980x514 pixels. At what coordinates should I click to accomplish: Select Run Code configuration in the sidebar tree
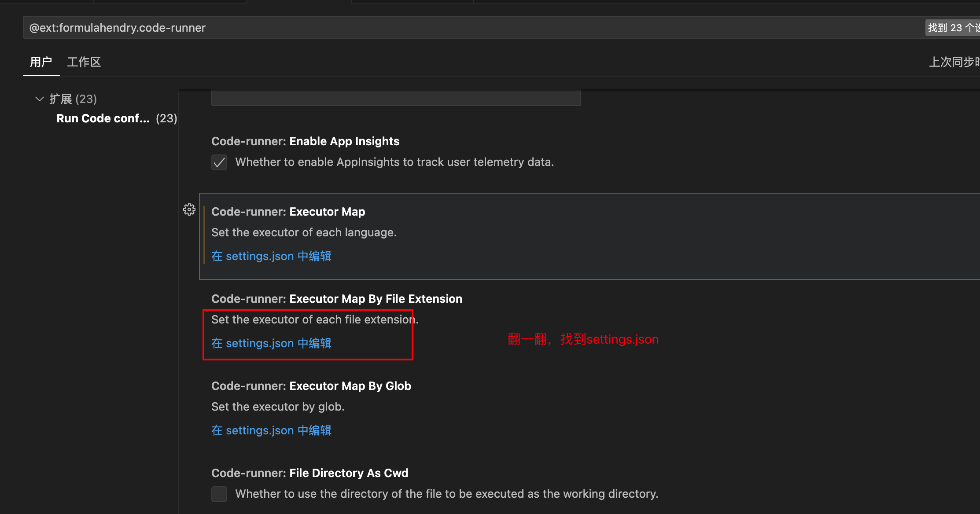(103, 118)
